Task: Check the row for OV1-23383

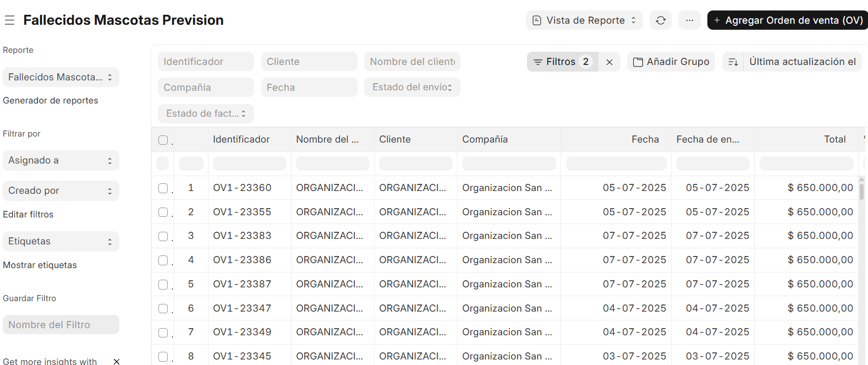Action: tap(163, 236)
